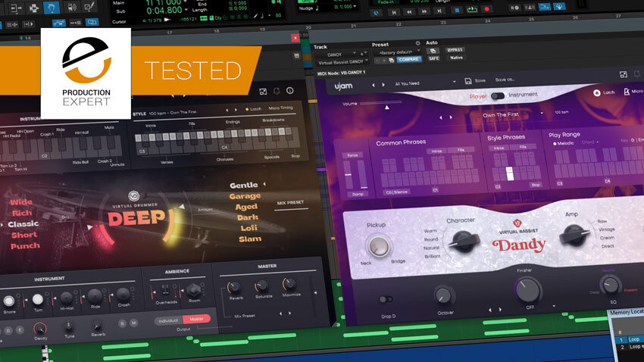Click the Character knob in Dandy
Screen dimensions: 644x362
click(464, 241)
